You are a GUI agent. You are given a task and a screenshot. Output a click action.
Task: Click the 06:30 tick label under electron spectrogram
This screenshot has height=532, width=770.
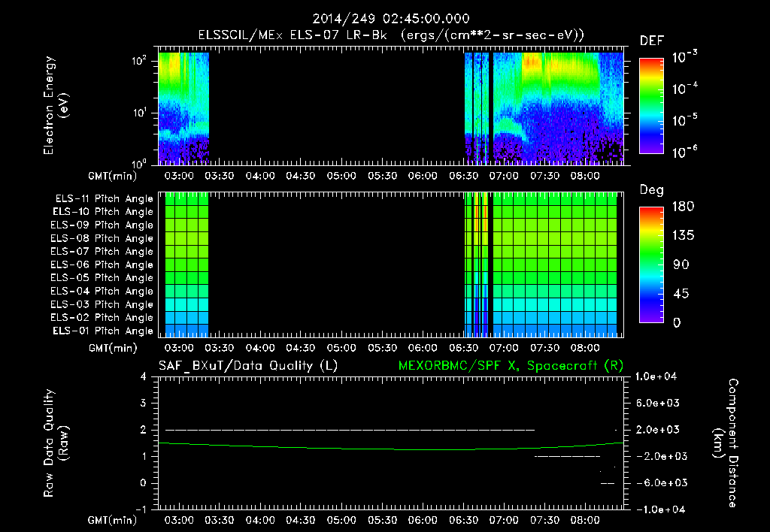click(x=463, y=176)
